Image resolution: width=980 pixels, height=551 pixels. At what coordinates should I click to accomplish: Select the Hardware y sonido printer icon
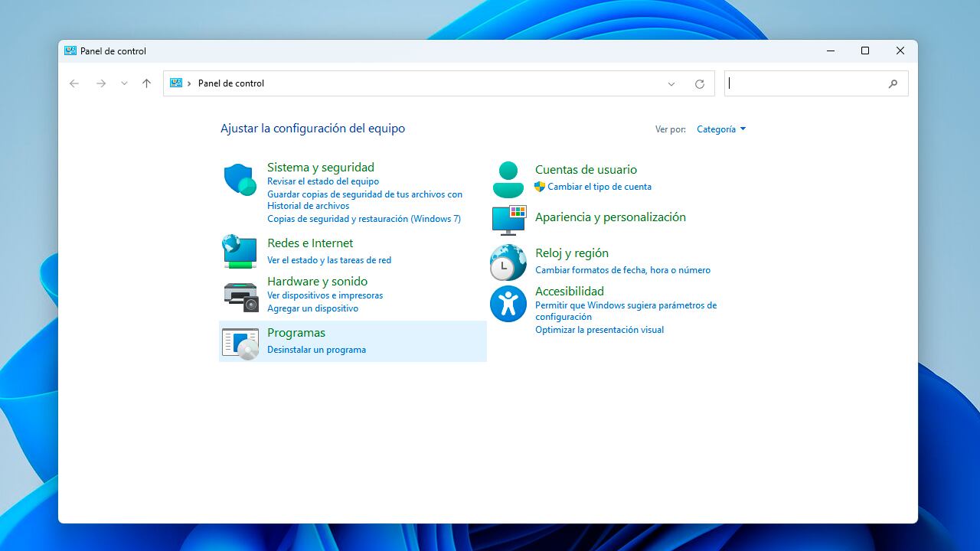pos(239,295)
